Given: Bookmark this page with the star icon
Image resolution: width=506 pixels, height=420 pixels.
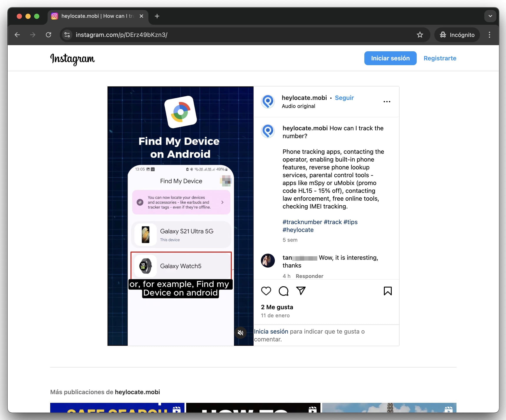Looking at the screenshot, I should tap(420, 35).
